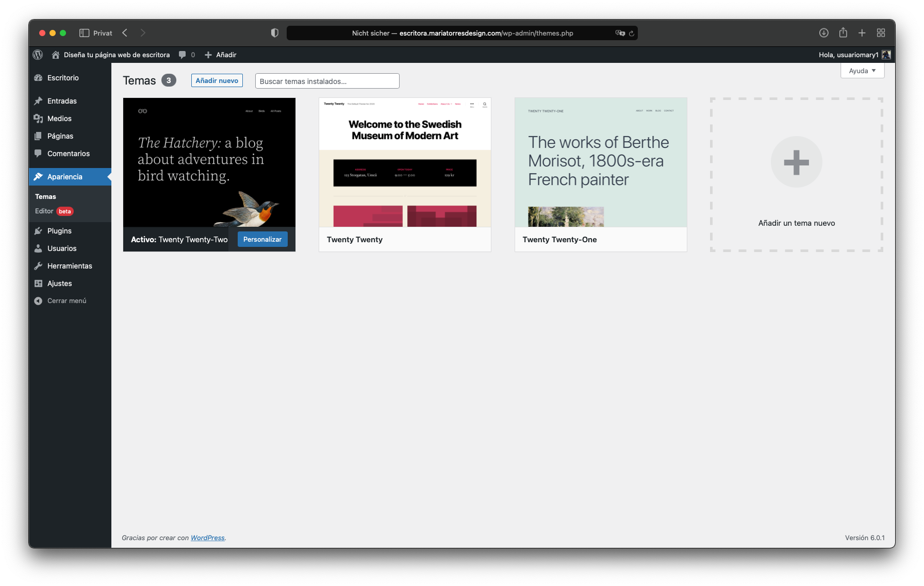Go to Ajustes in sidebar
The height and width of the screenshot is (586, 924).
[59, 283]
